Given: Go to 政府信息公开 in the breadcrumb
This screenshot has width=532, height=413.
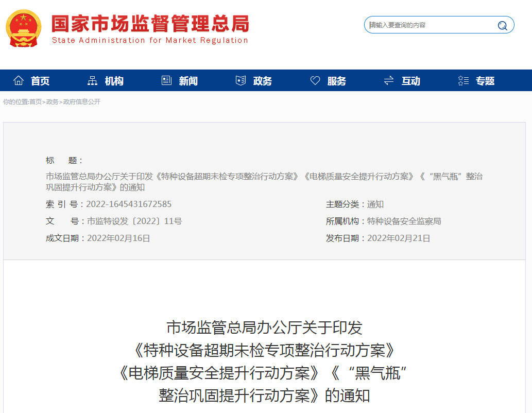Looking at the screenshot, I should 82,102.
